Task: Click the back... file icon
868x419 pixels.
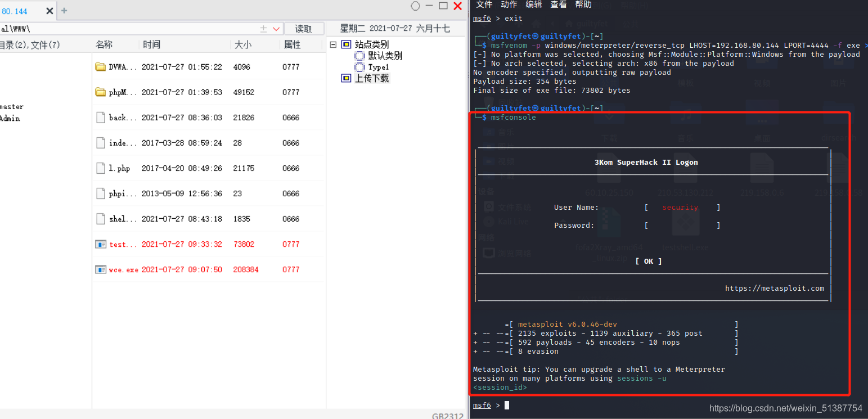Action: pyautogui.click(x=101, y=118)
